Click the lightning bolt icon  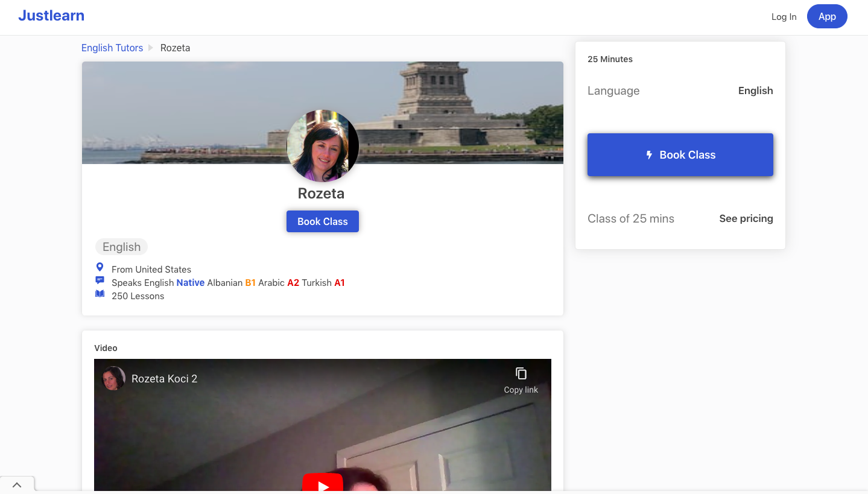(x=649, y=155)
